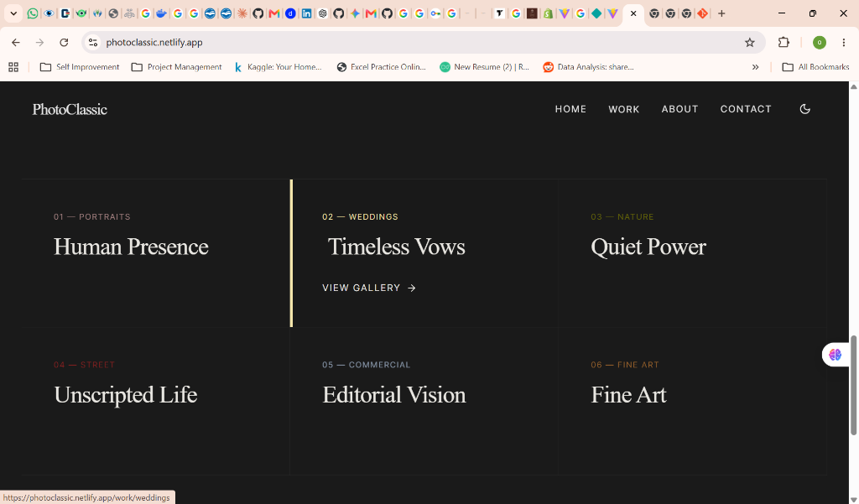Click the floating brain extension icon
Image resolution: width=859 pixels, height=504 pixels.
pos(835,355)
